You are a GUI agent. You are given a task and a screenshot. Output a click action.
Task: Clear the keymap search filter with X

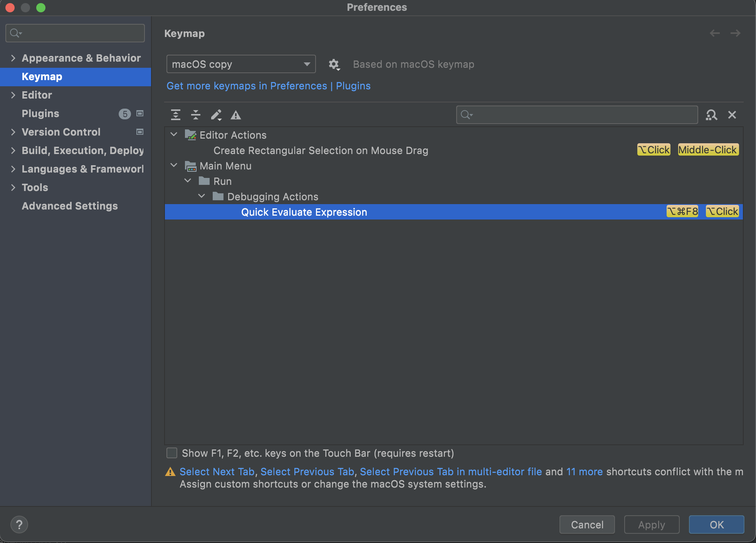[x=732, y=115]
